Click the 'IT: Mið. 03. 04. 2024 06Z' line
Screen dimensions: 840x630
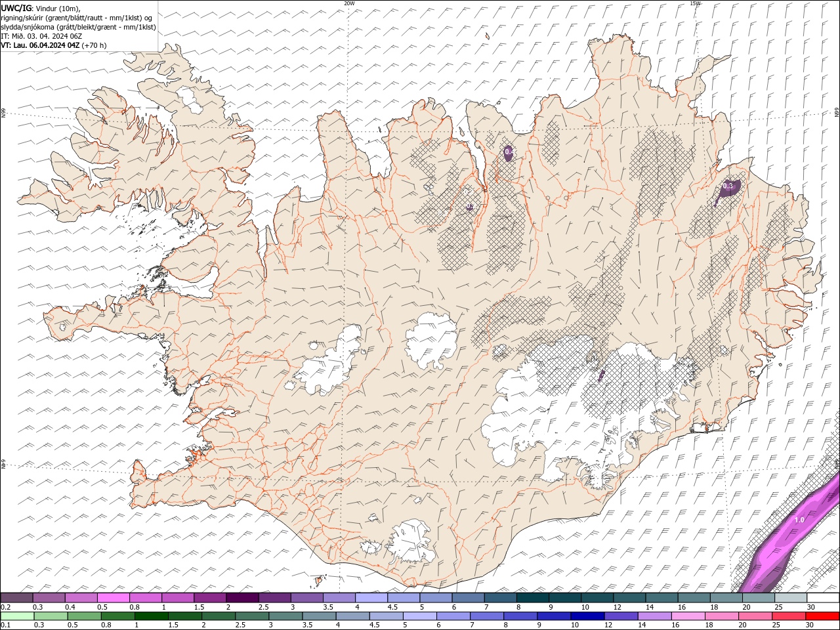41,36
